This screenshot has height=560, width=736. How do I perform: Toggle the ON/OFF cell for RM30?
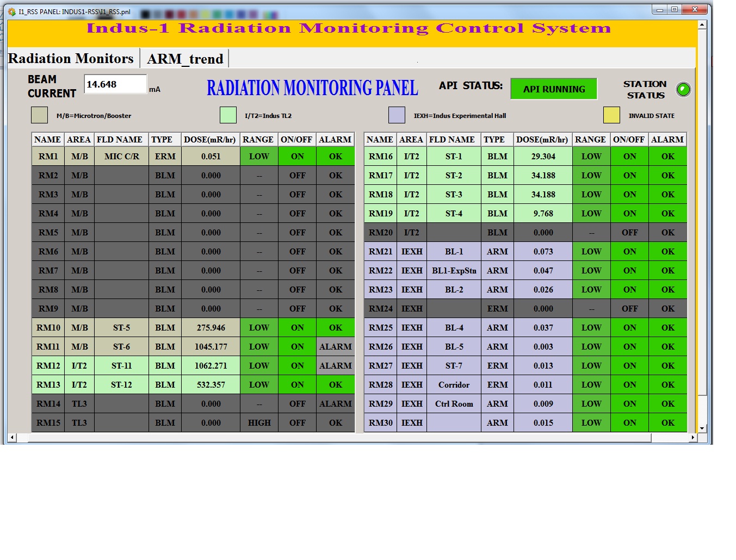[x=629, y=422]
